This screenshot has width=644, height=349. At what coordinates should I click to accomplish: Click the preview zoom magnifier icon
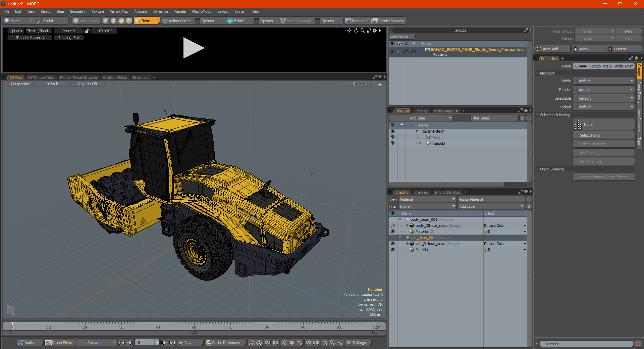pyautogui.click(x=363, y=31)
